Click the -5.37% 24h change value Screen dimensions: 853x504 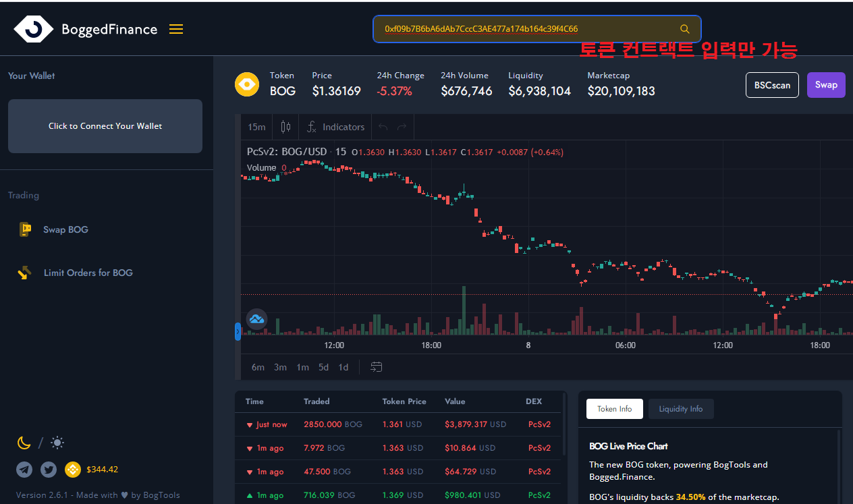pyautogui.click(x=395, y=91)
